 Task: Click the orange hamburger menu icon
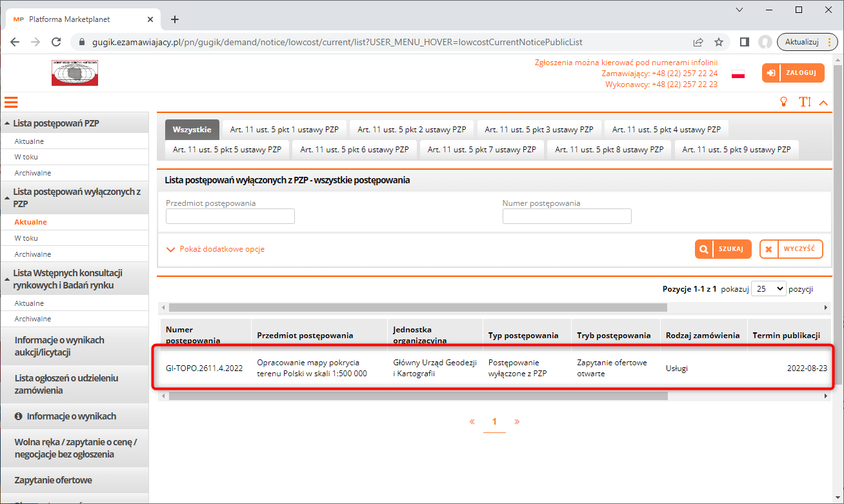pos(10,102)
